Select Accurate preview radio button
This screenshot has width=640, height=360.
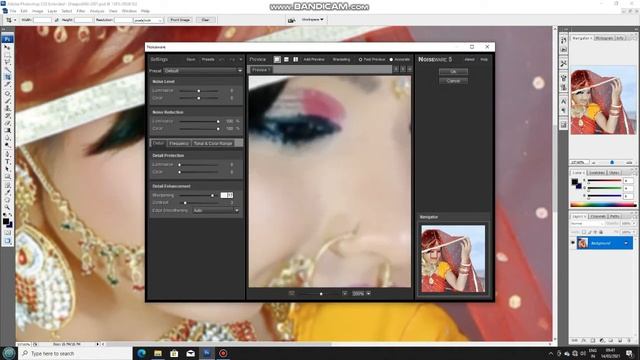pos(391,60)
